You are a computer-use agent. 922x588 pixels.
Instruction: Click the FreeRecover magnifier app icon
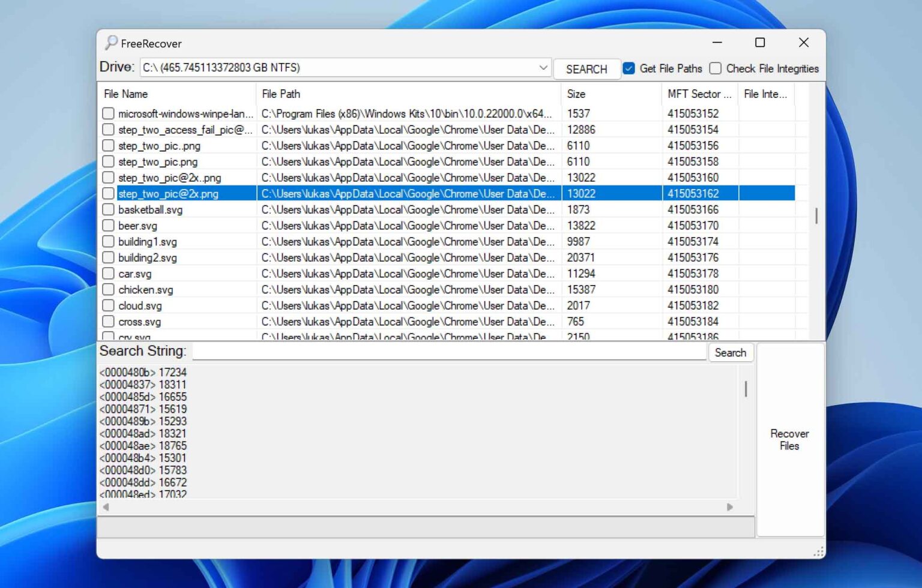[x=111, y=43]
